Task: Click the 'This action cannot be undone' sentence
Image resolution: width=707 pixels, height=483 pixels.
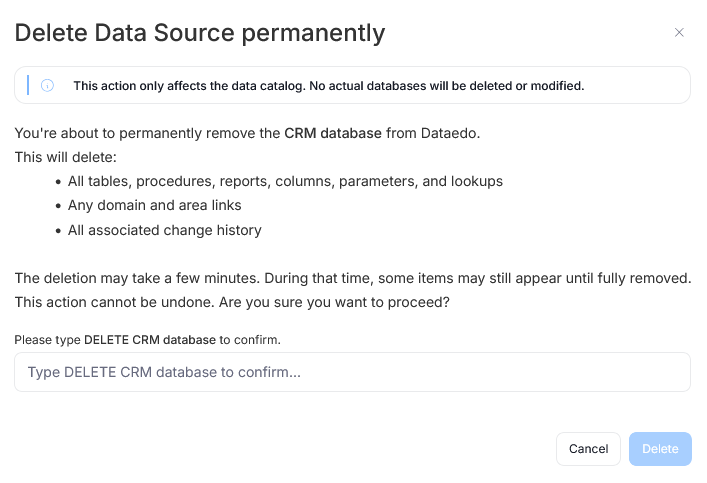Action: [x=115, y=302]
